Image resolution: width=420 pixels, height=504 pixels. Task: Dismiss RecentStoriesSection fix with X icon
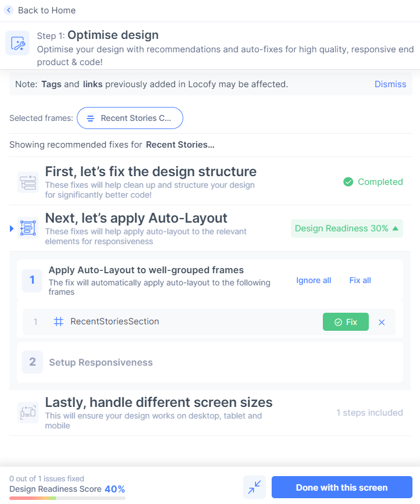point(382,322)
